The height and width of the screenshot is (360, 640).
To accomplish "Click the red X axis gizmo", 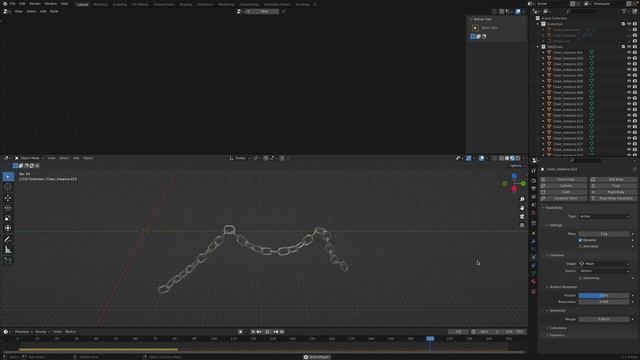I will [x=514, y=189].
